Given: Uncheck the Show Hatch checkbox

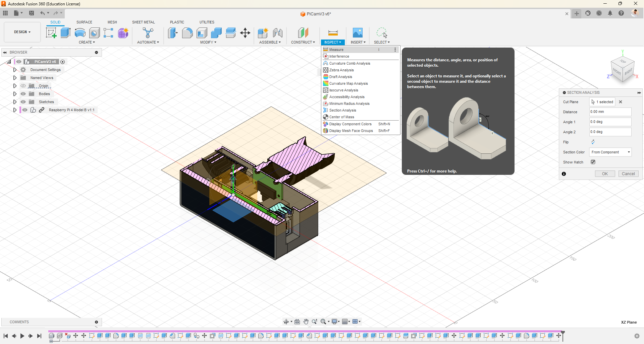Looking at the screenshot, I should click(x=593, y=162).
